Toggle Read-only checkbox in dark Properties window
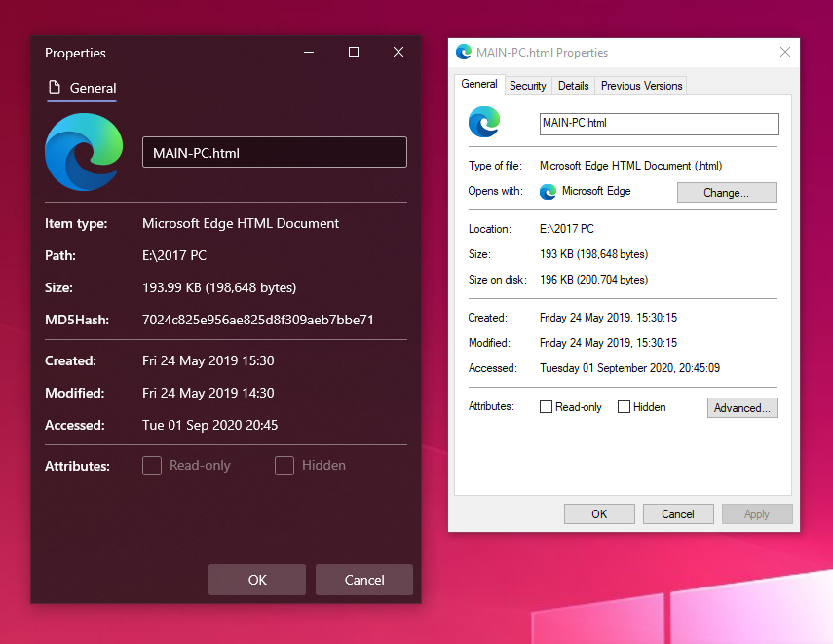This screenshot has width=833, height=644. click(152, 466)
